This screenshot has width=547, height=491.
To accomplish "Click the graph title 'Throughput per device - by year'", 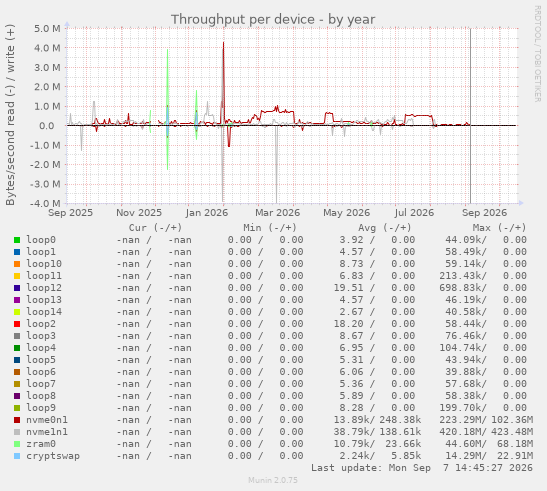I will point(273,20).
